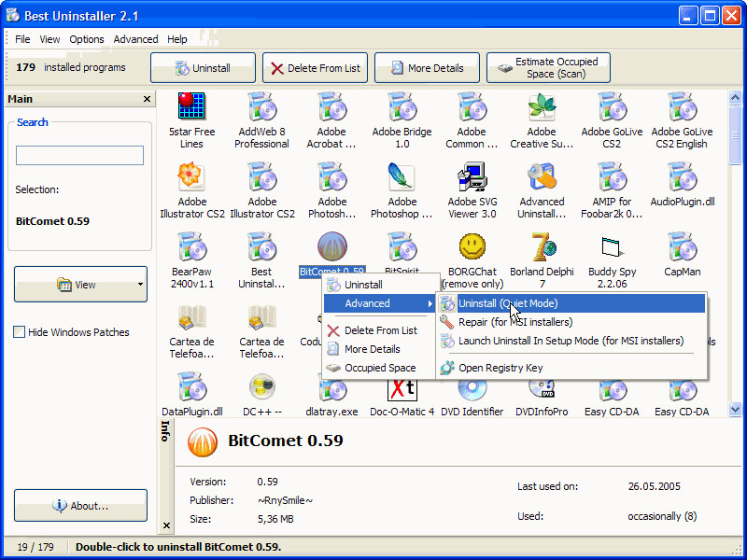Click the program list scroll up arrow

click(735, 97)
